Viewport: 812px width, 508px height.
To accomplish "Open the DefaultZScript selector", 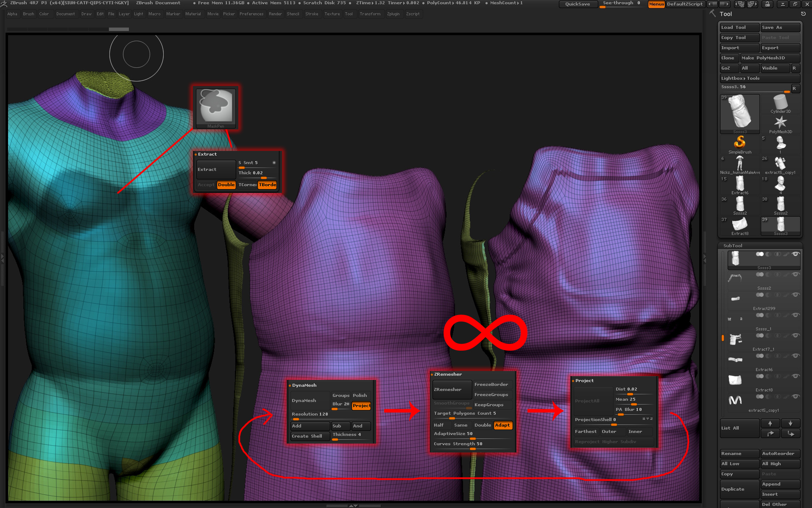I will (684, 4).
